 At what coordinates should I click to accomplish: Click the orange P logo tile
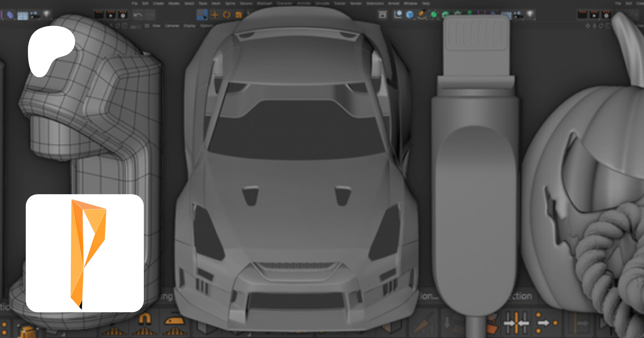tap(85, 253)
